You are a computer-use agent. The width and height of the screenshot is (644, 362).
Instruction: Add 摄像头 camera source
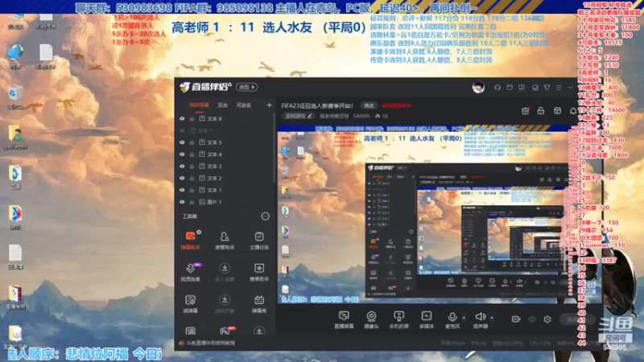tap(371, 319)
